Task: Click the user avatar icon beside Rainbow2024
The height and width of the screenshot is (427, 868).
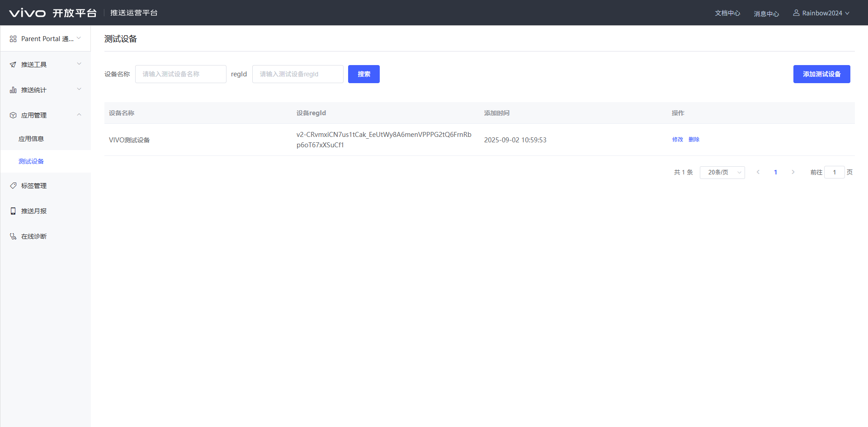Action: tap(796, 13)
